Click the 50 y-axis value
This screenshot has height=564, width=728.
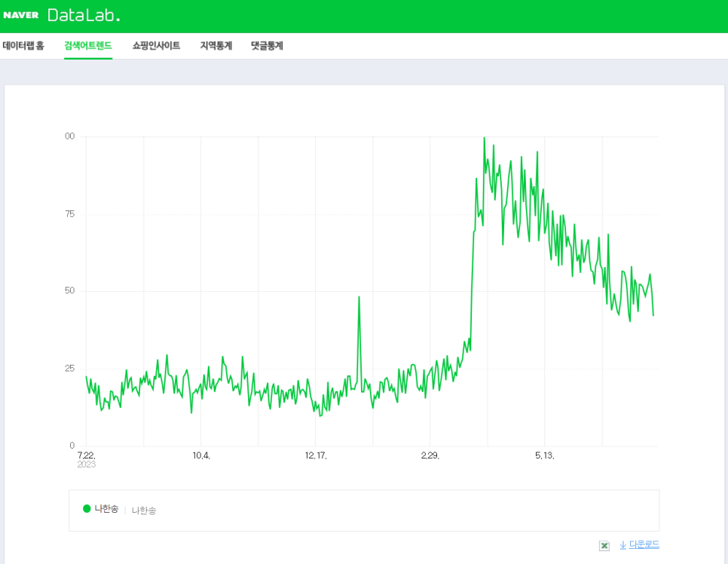pyautogui.click(x=69, y=290)
